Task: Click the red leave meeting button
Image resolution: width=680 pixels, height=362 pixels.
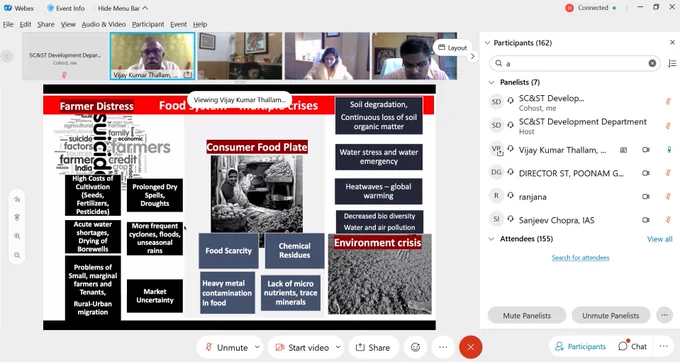Action: [471, 347]
